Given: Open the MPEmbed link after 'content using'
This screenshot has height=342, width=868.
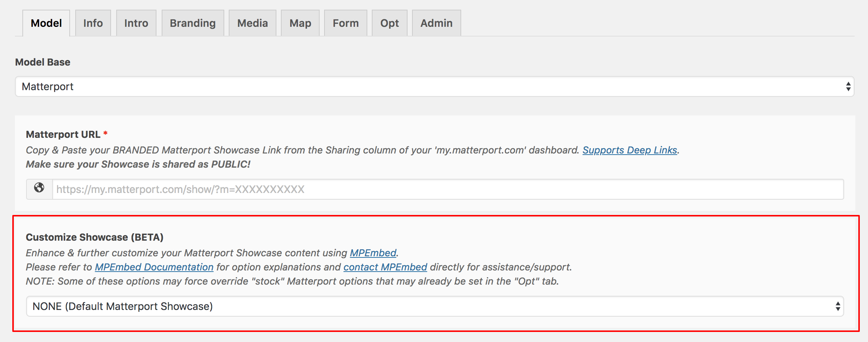Looking at the screenshot, I should tap(373, 253).
